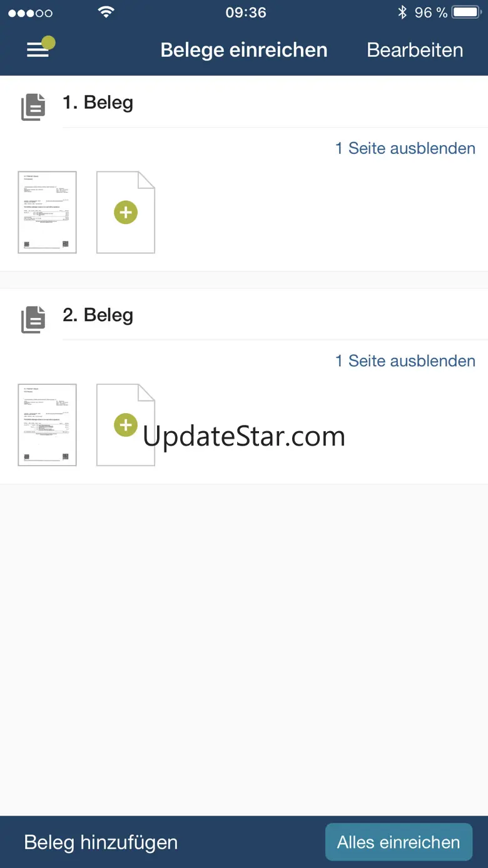Tap the Wi-Fi status icon
Image resolution: width=488 pixels, height=868 pixels.
[107, 13]
